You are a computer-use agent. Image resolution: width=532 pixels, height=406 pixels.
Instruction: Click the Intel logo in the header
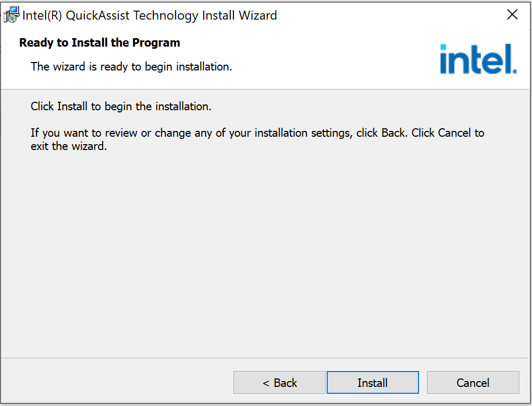point(477,59)
